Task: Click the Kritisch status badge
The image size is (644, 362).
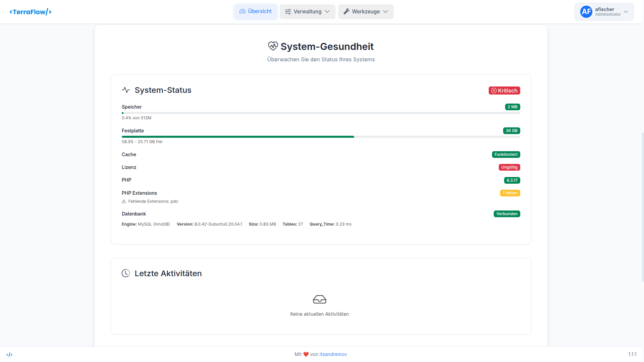Action: coord(504,90)
